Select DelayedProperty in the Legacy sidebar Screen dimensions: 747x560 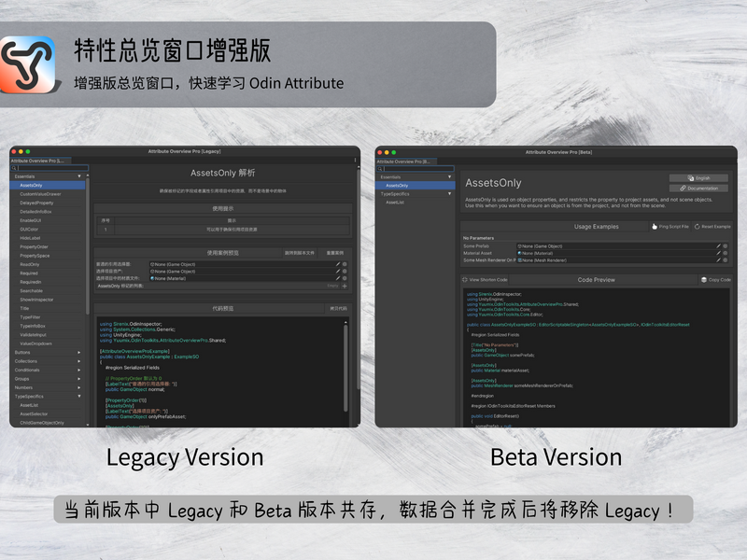[x=48, y=203]
